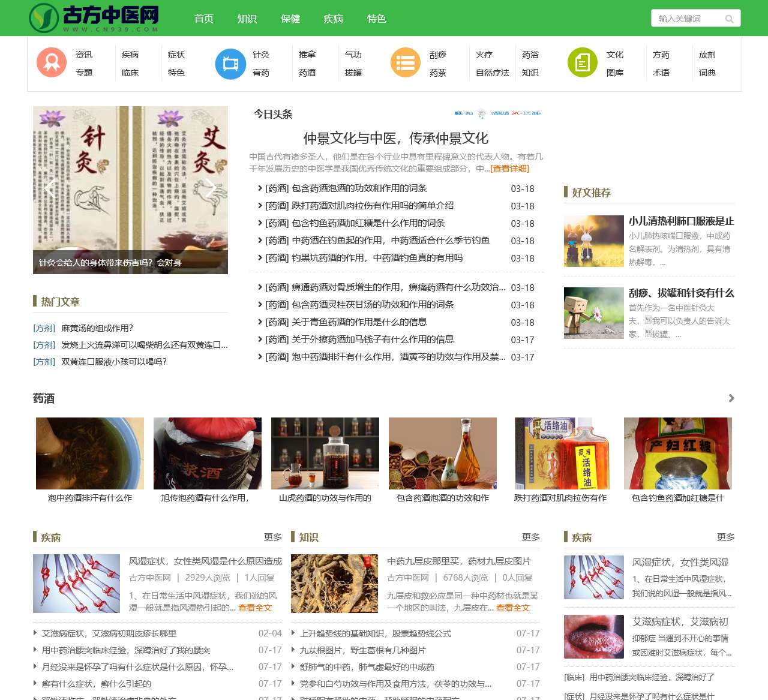This screenshot has width=768, height=700.
Task: Click the weather icon near 今日头条
Action: [x=481, y=113]
